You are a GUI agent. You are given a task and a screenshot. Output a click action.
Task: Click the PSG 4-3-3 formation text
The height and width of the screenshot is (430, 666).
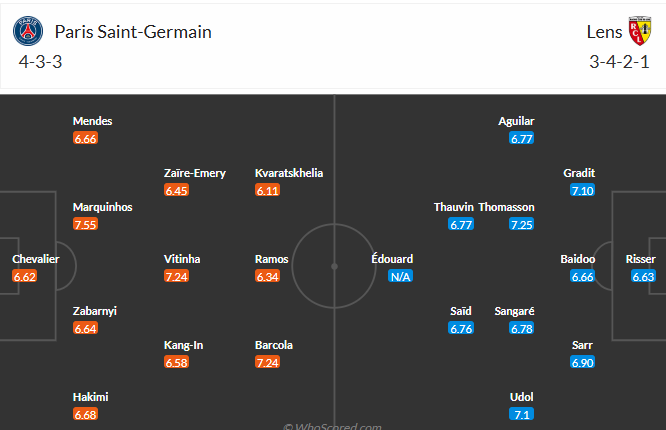[x=40, y=62]
